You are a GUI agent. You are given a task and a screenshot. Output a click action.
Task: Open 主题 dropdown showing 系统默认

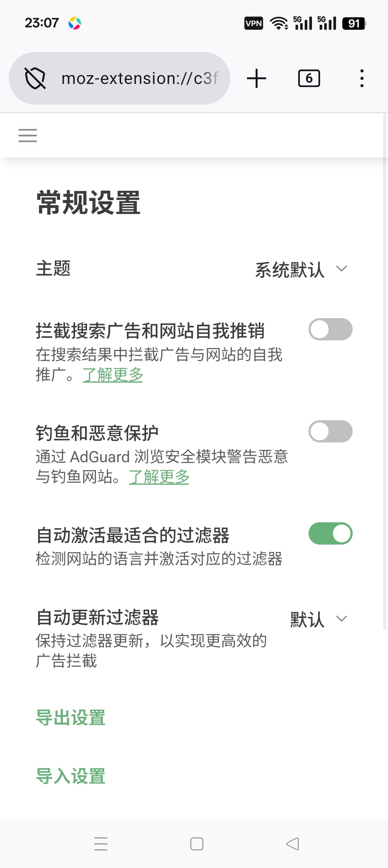tap(301, 270)
